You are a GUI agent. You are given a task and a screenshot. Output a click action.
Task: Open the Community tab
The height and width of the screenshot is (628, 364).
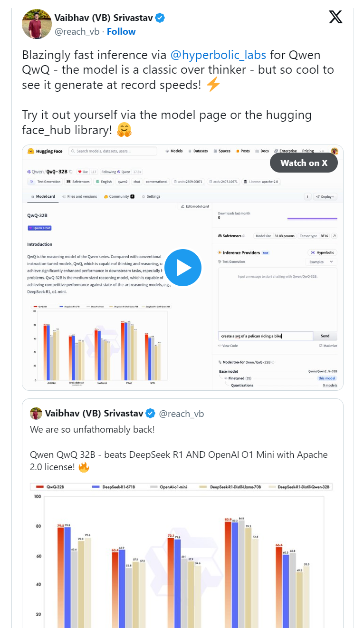(118, 196)
